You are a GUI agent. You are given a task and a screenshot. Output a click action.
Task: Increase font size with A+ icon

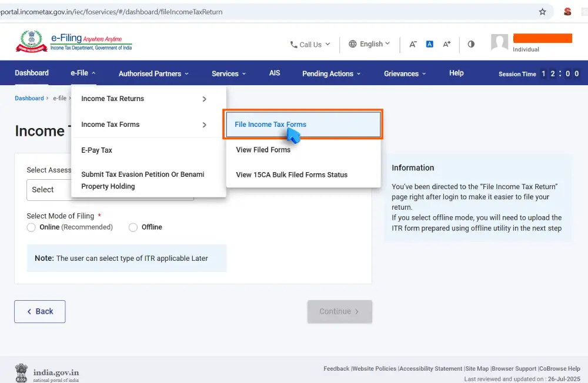point(446,44)
